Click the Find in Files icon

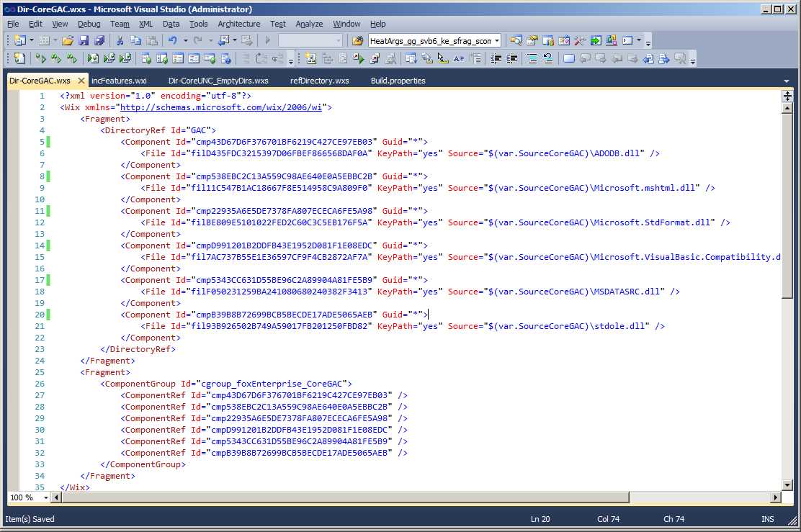tap(357, 40)
